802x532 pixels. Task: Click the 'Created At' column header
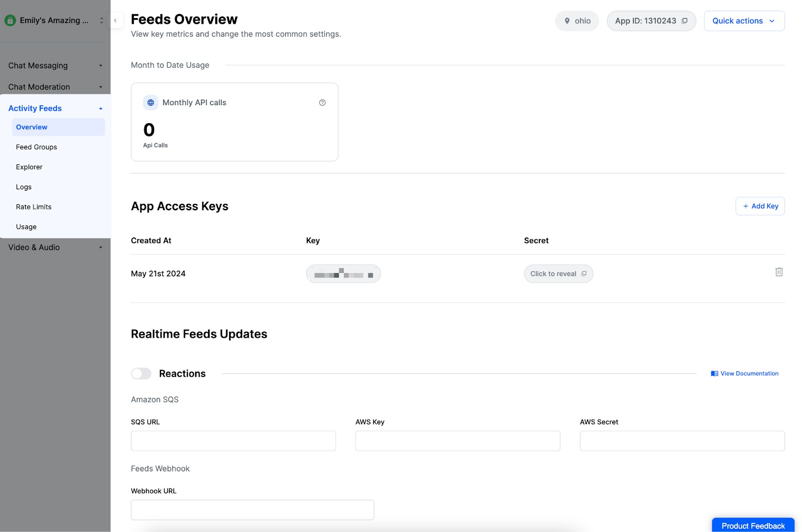coord(151,241)
